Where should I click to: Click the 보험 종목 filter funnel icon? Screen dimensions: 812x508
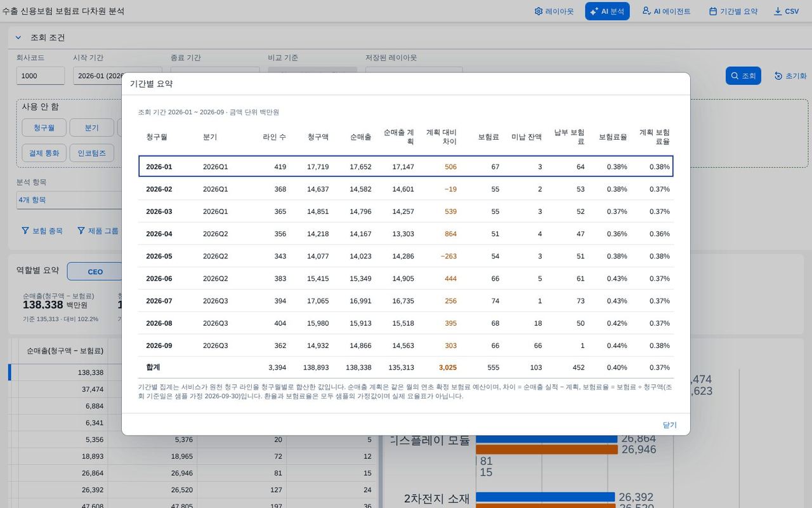25,231
